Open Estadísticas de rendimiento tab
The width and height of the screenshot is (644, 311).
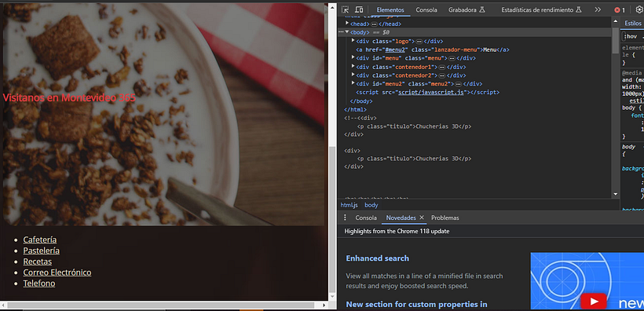pyautogui.click(x=541, y=10)
